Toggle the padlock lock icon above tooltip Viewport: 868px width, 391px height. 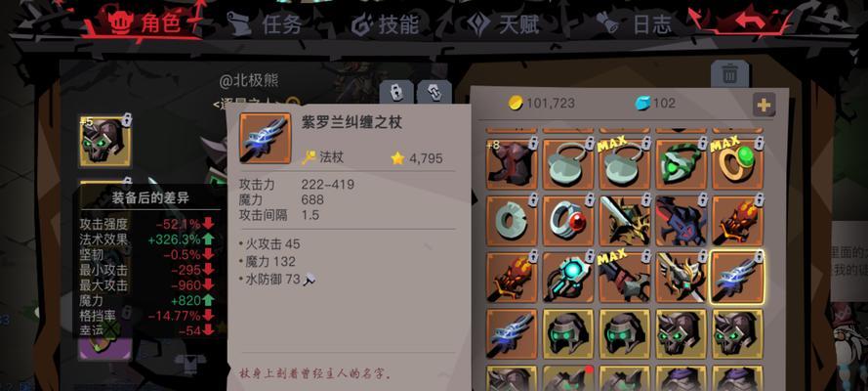coord(395,92)
